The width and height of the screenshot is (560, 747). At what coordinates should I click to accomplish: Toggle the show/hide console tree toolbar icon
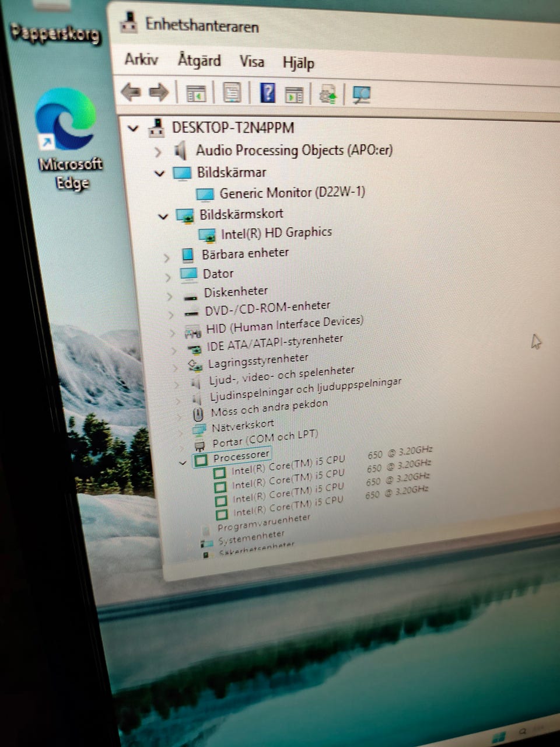[x=196, y=93]
